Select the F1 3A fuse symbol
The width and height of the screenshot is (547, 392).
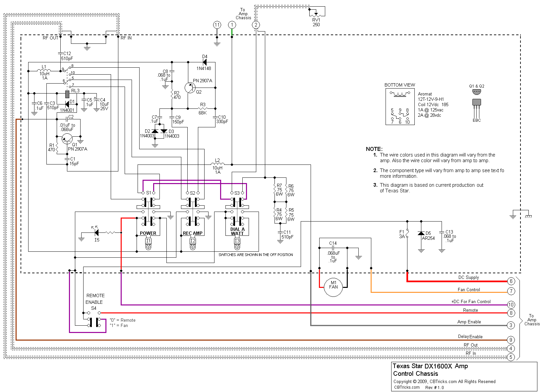(407, 234)
